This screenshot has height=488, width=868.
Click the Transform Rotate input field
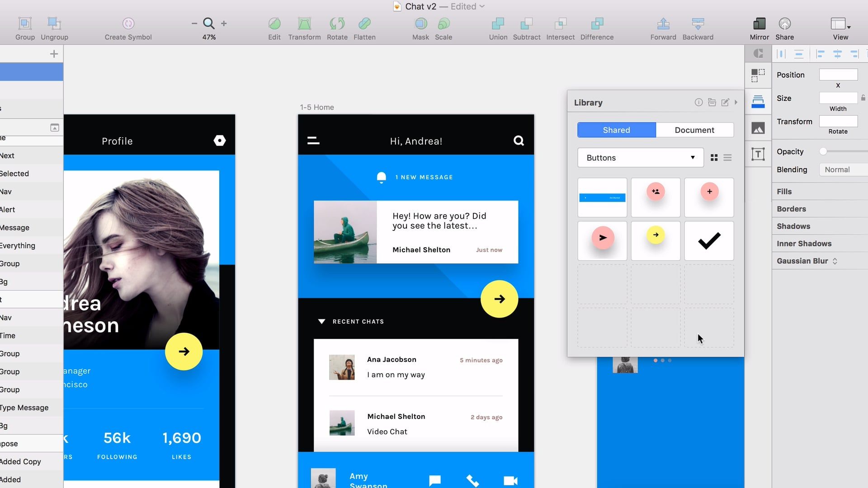point(838,121)
